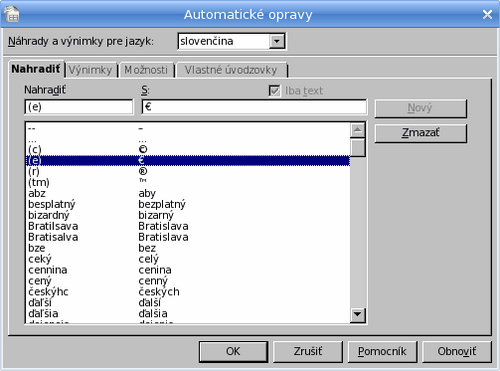
Task: Select the (c) copyright row
Action: tap(188, 150)
